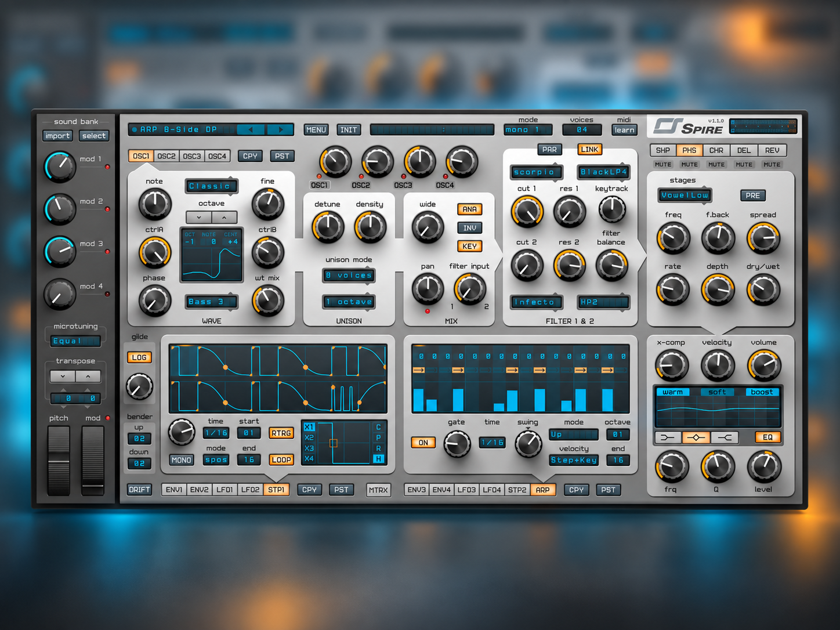Click transpose up arrow
This screenshot has width=840, height=630.
(x=88, y=376)
